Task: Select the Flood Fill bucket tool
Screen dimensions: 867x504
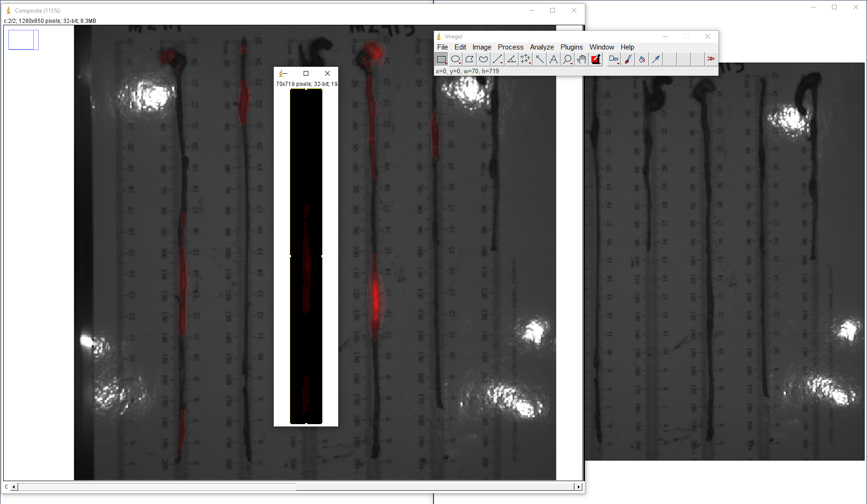Action: click(x=642, y=59)
